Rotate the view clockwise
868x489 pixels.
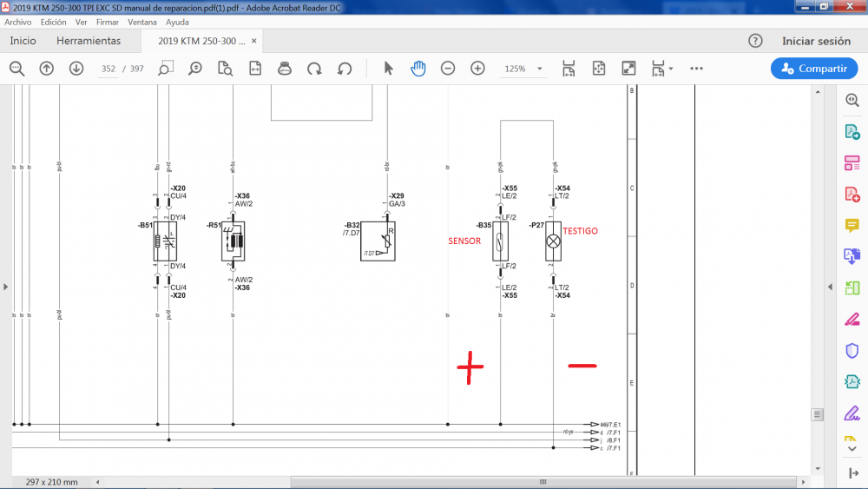(315, 69)
